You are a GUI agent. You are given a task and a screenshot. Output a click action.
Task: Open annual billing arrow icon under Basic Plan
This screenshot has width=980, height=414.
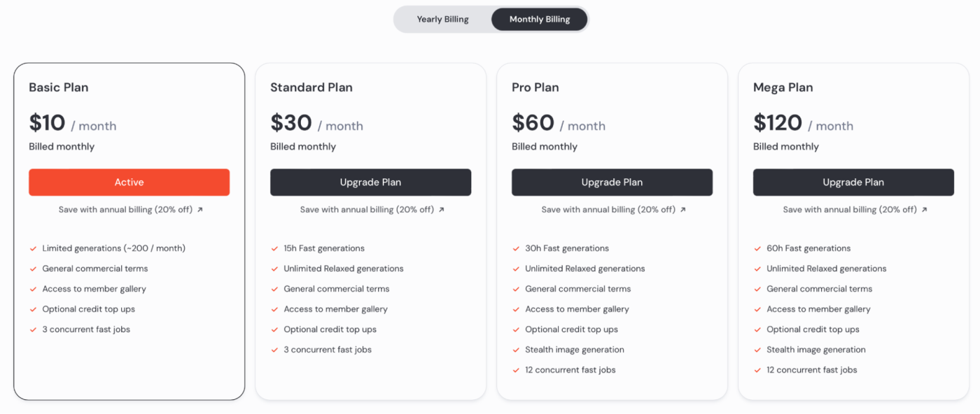[200, 210]
